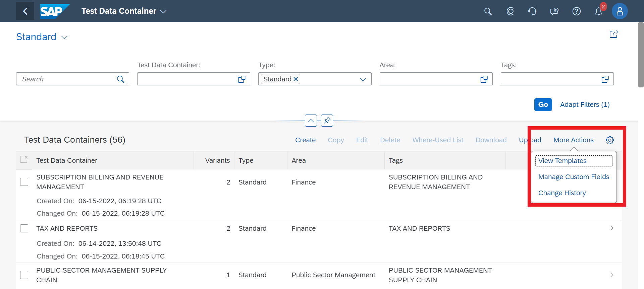
Task: Click the Delete button
Action: pyautogui.click(x=390, y=140)
